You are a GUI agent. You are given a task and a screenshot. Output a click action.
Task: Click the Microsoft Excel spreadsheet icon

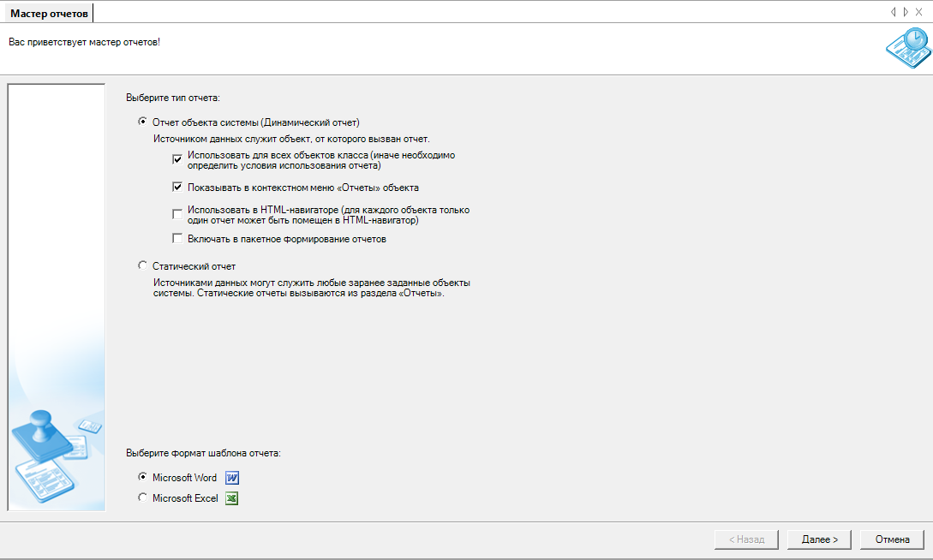231,498
